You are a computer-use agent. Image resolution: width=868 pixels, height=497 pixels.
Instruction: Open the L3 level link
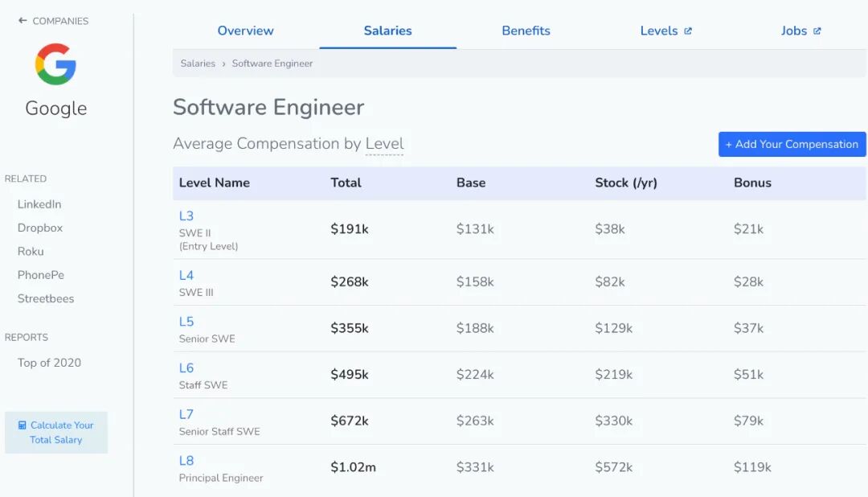[186, 216]
